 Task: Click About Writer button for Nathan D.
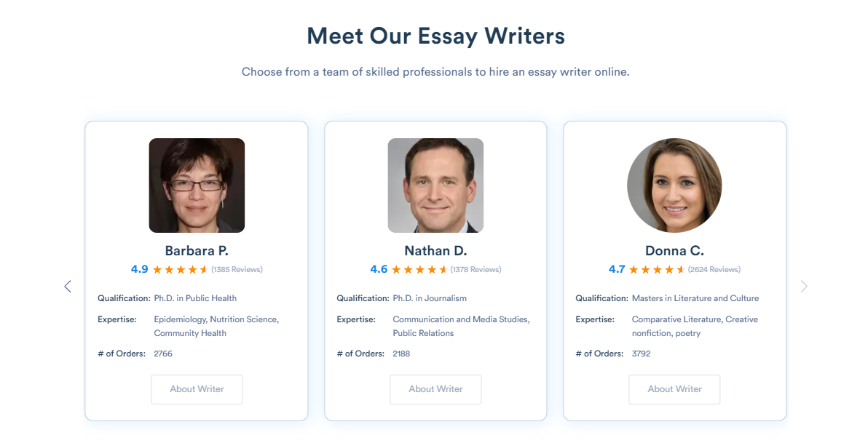click(435, 389)
